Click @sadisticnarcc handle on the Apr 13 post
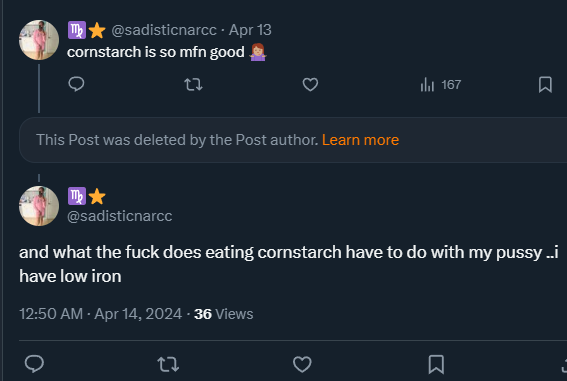Image resolution: width=567 pixels, height=381 pixels. pos(164,30)
